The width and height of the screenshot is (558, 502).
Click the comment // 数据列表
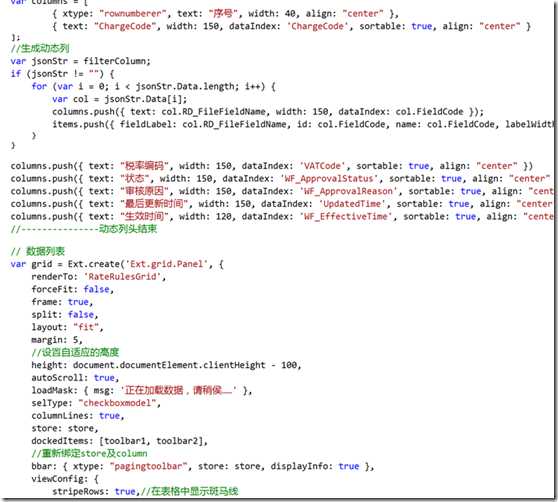tap(37, 252)
